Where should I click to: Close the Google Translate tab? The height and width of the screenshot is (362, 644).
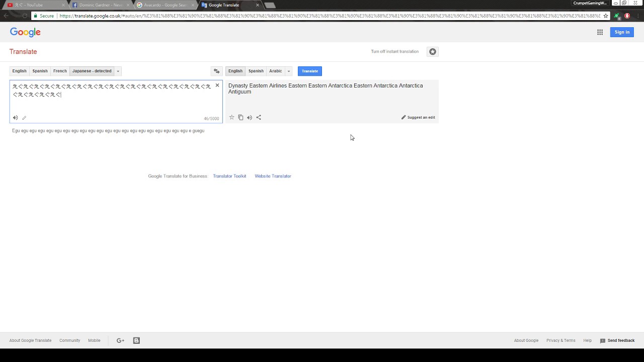pos(258,5)
